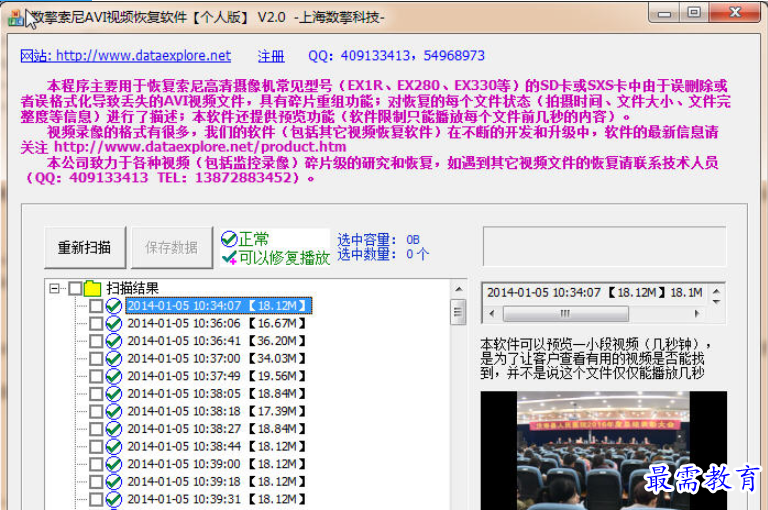Image resolution: width=768 pixels, height=510 pixels.
Task: Click status check icon of 10:38:05 file
Action: tap(114, 394)
